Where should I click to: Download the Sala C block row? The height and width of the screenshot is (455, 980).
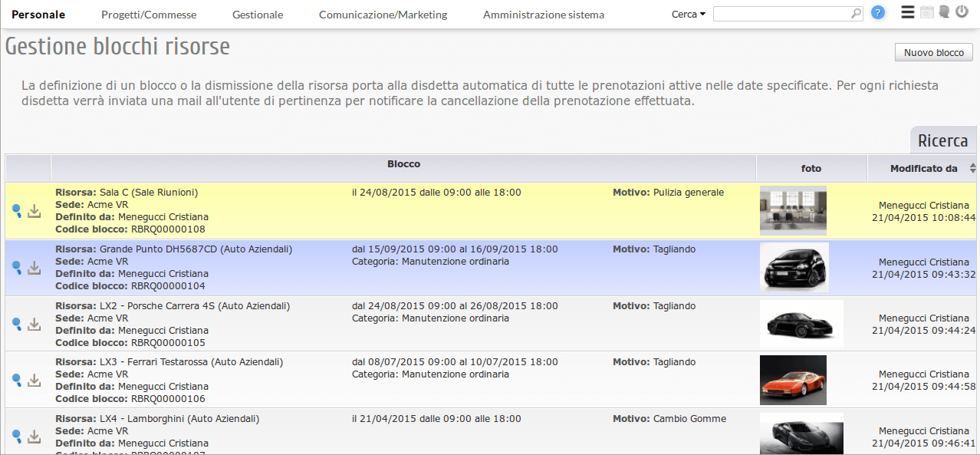coord(34,211)
